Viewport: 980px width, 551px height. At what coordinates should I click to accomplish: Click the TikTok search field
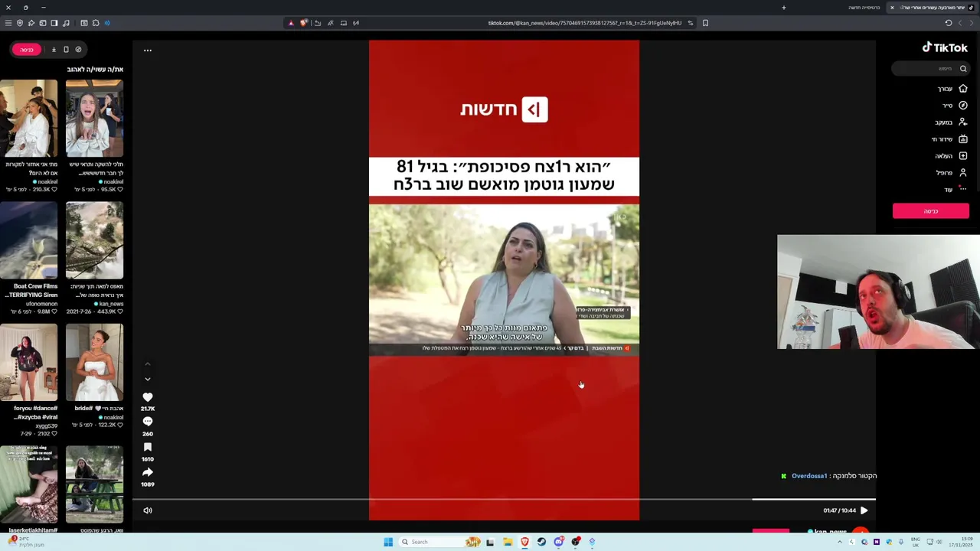point(930,69)
